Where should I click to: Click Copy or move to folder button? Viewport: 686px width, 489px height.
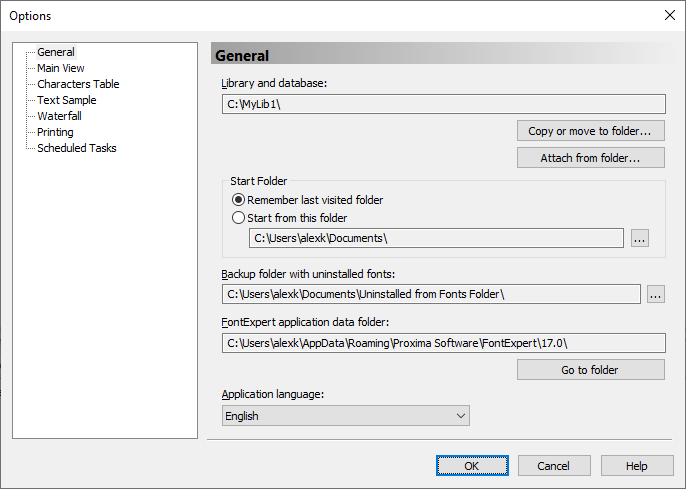pos(591,131)
